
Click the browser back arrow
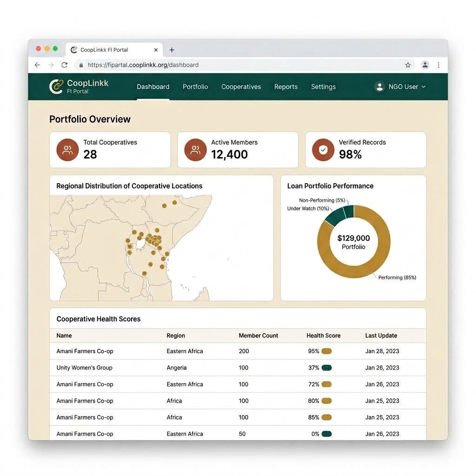pos(37,65)
